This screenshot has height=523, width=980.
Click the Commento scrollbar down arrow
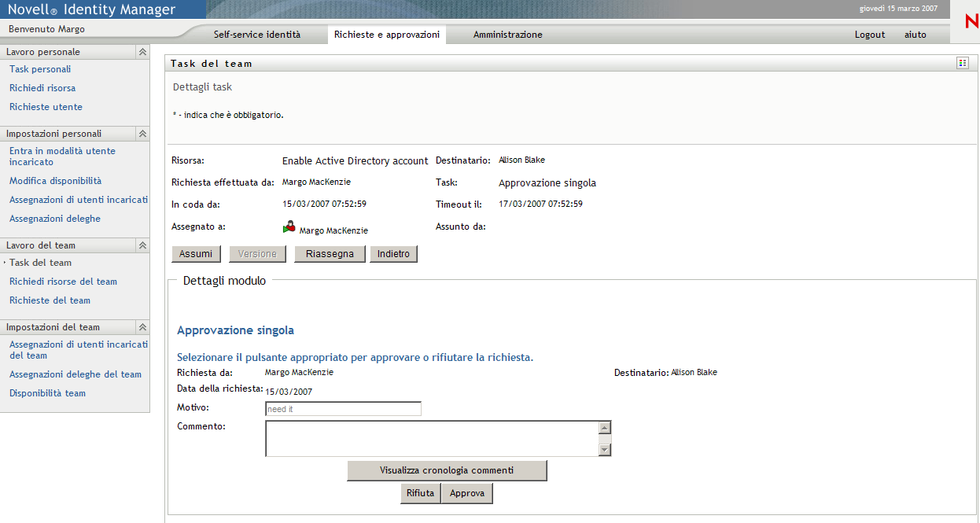click(605, 450)
